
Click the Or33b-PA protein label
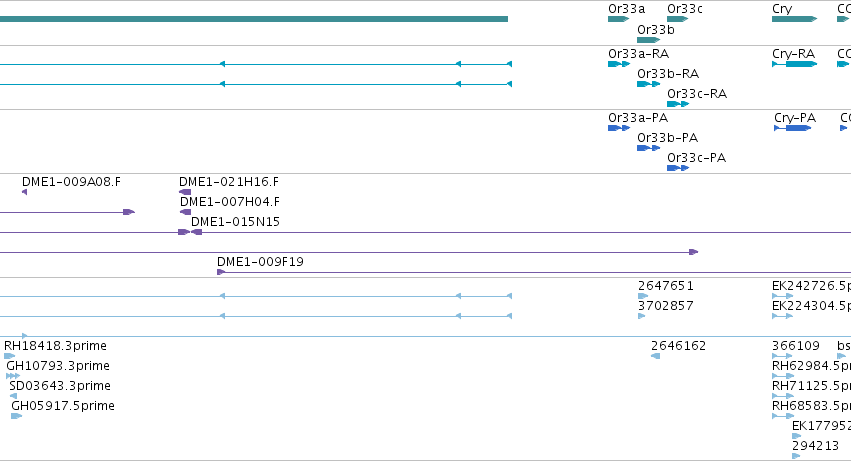point(667,138)
